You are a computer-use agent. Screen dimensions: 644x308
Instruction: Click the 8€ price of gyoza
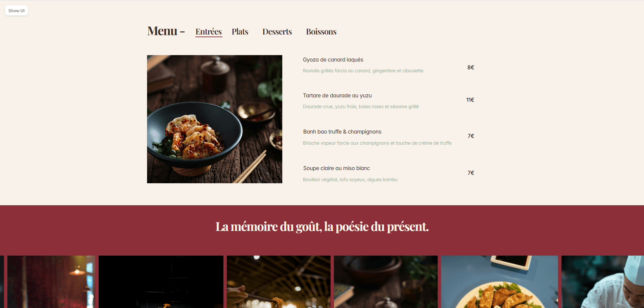pos(471,67)
